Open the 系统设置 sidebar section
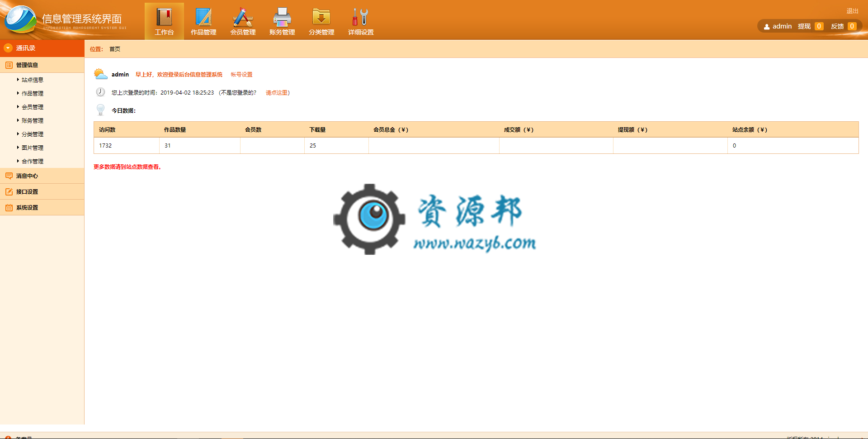Image resolution: width=868 pixels, height=439 pixels. click(x=42, y=208)
